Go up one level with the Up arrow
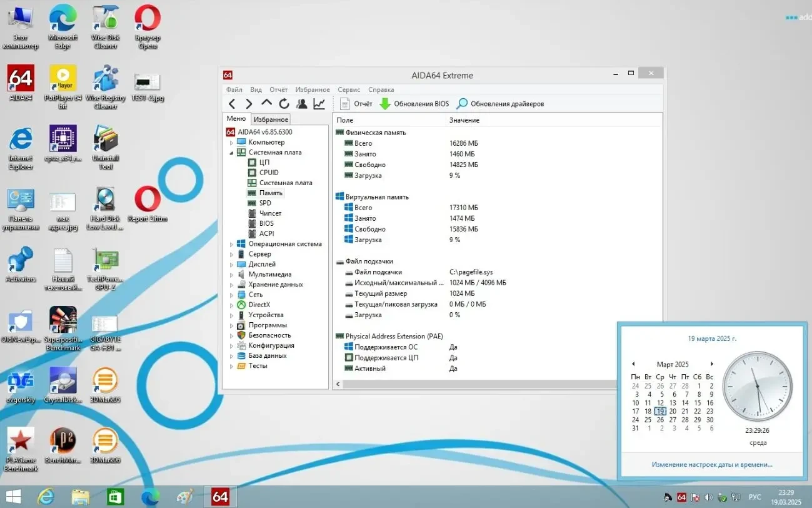 [x=266, y=104]
